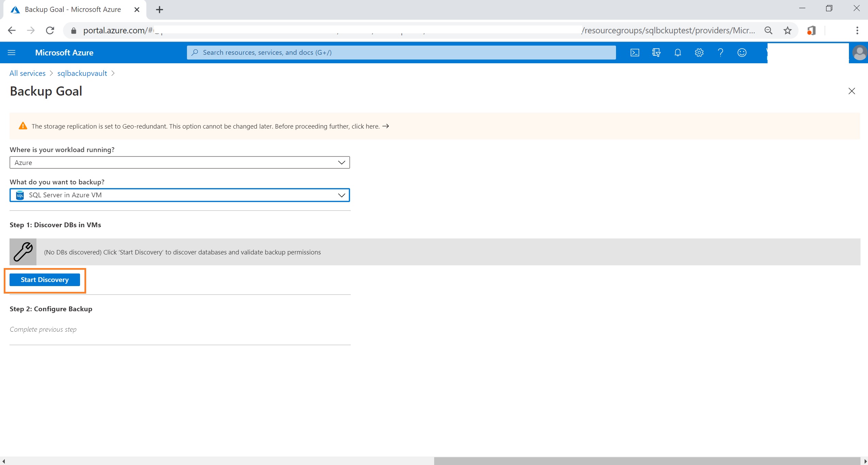Click the user account profile icon

pos(859,52)
